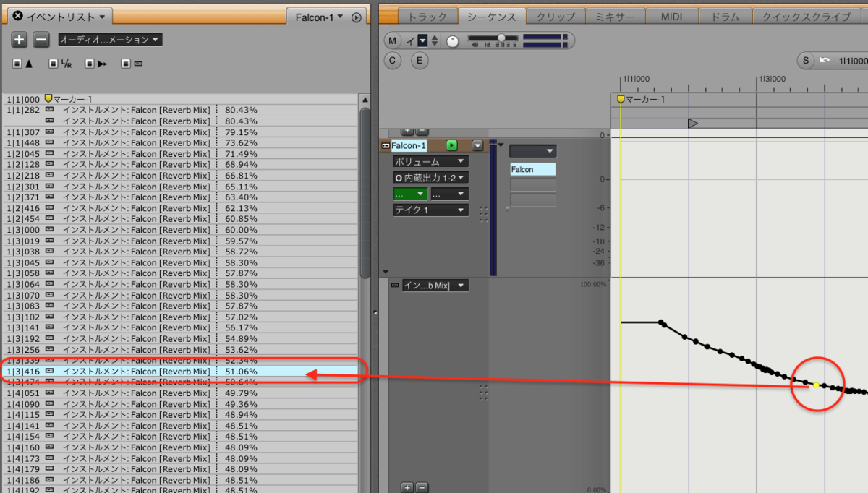Click the up/down stepper arrows in the toolbar

pyautogui.click(x=435, y=41)
